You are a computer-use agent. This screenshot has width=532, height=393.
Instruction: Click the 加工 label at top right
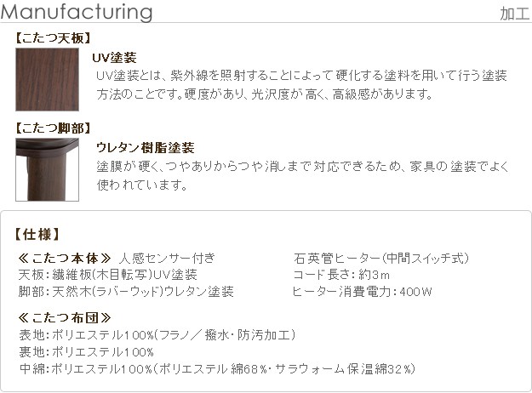click(x=515, y=14)
